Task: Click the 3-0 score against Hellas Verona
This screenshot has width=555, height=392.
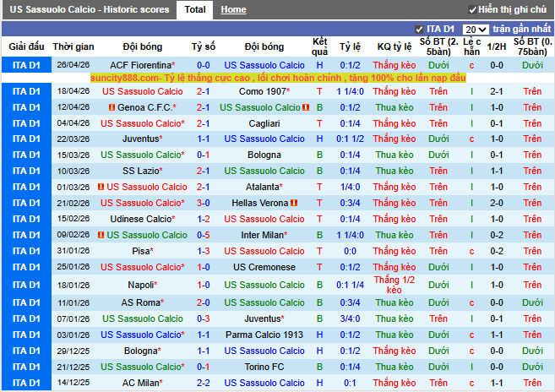Action: [x=204, y=203]
